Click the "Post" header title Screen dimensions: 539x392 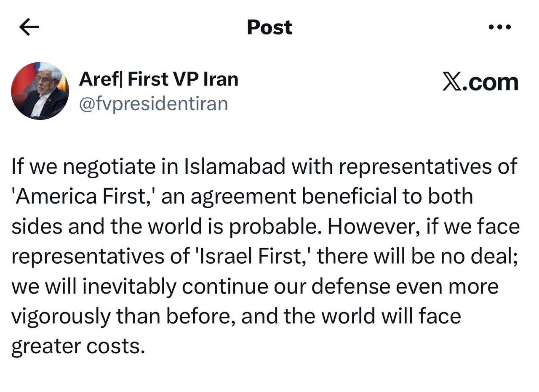(x=269, y=27)
